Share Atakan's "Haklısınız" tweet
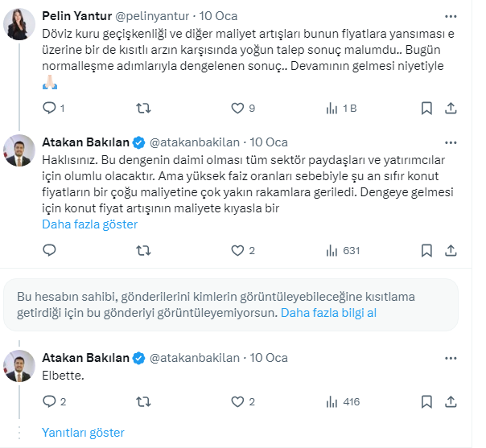Viewport: 486px width, 448px height. coord(452,251)
